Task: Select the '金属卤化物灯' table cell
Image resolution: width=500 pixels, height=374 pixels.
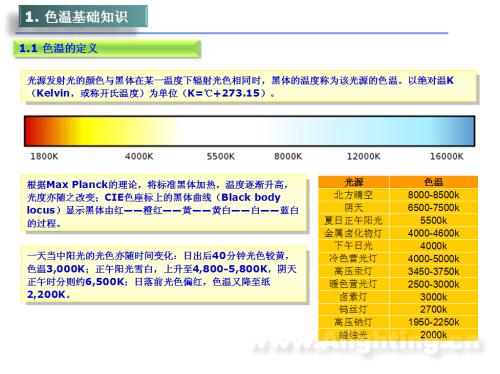Action: [x=354, y=233]
